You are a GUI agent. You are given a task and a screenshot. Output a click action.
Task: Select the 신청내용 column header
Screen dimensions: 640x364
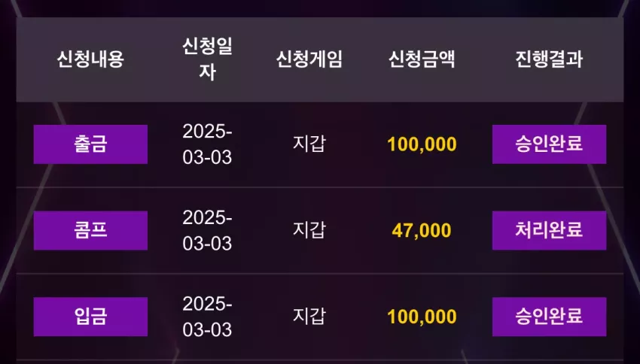point(90,59)
